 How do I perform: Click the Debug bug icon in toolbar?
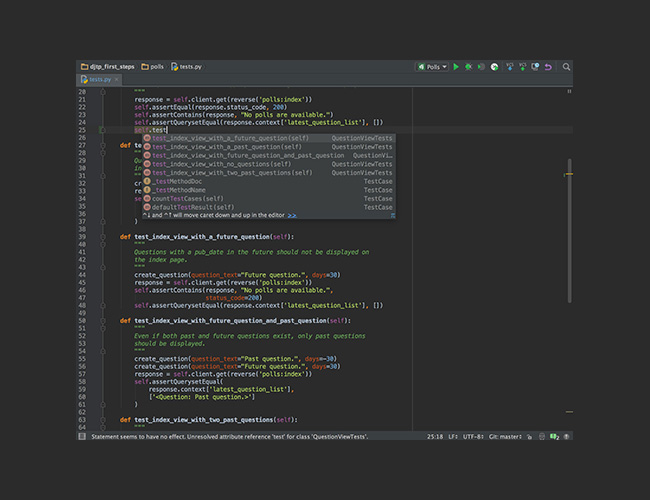tap(468, 67)
